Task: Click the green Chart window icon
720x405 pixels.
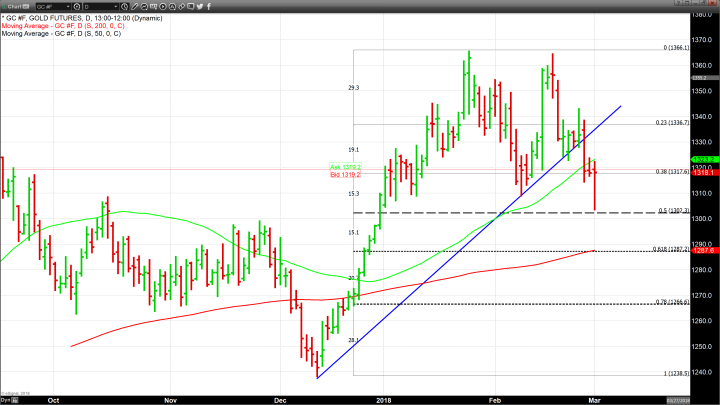Action: click(x=4, y=6)
